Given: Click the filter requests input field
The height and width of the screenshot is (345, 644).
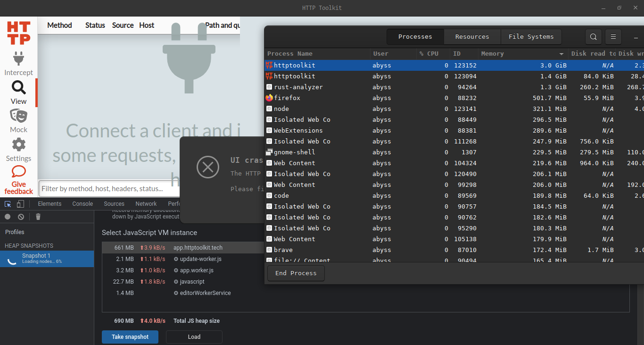Looking at the screenshot, I should (108, 188).
